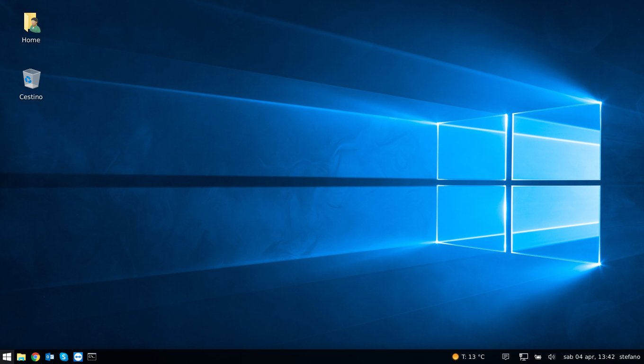This screenshot has width=644, height=364.
Task: Open the Outlook mail icon
Action: [x=50, y=357]
